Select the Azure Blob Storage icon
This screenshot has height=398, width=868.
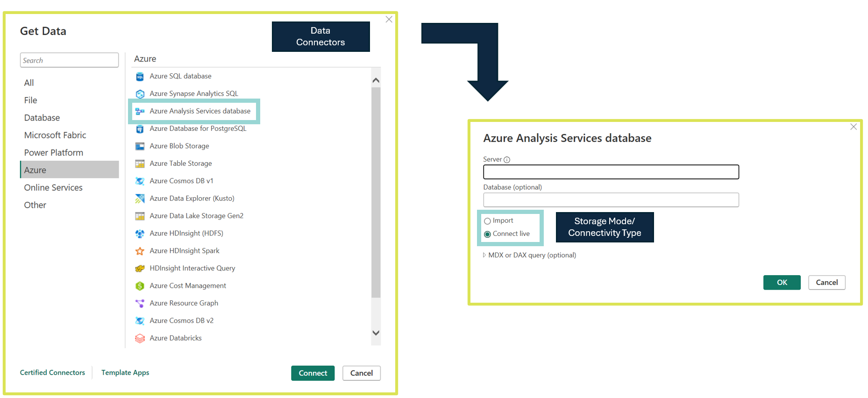pyautogui.click(x=140, y=146)
